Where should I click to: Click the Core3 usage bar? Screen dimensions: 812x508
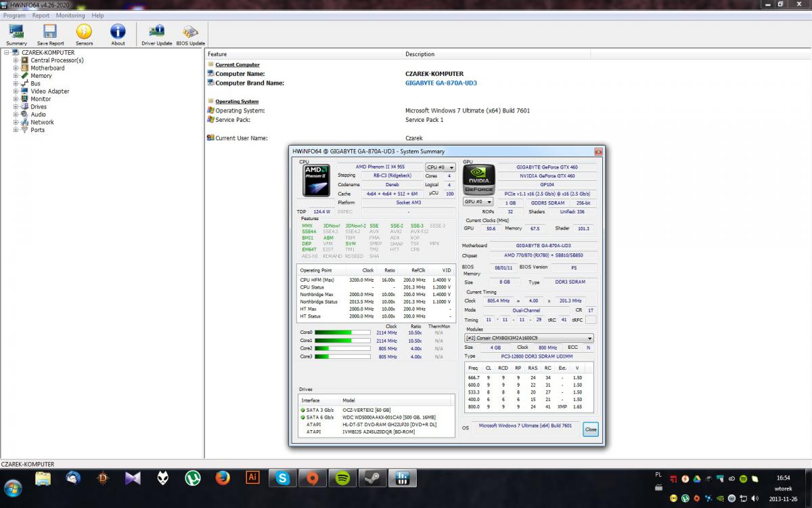tap(342, 356)
